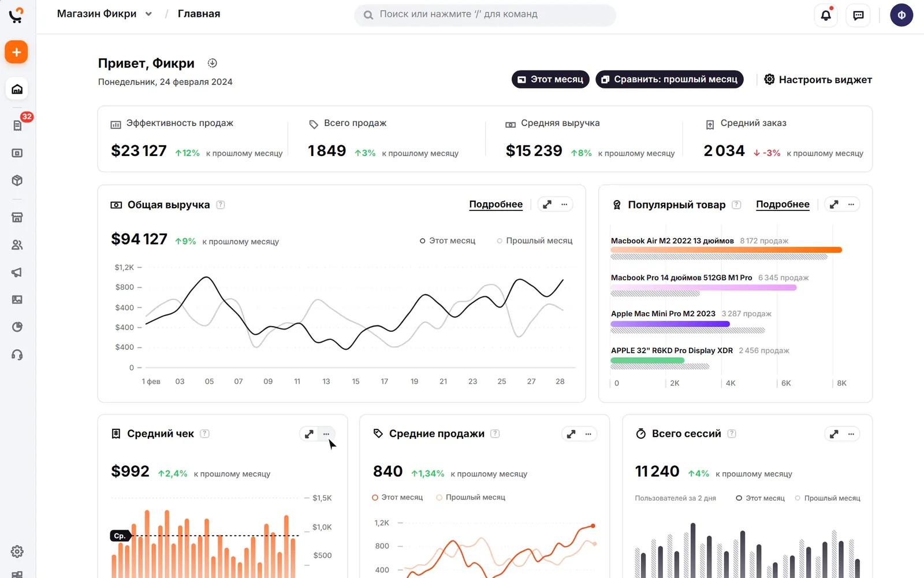Screen dimensions: 924x578
Task: Open orders icon with 32 badge
Action: tap(17, 125)
